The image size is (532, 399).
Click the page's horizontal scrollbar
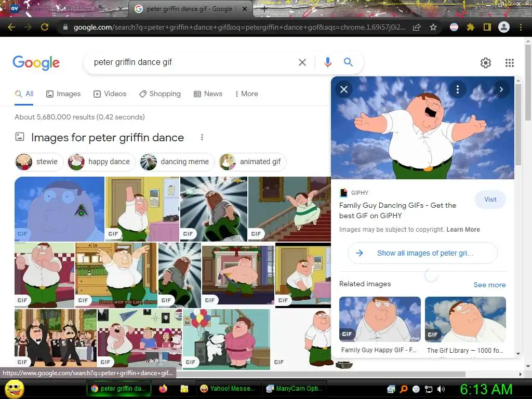(x=321, y=374)
